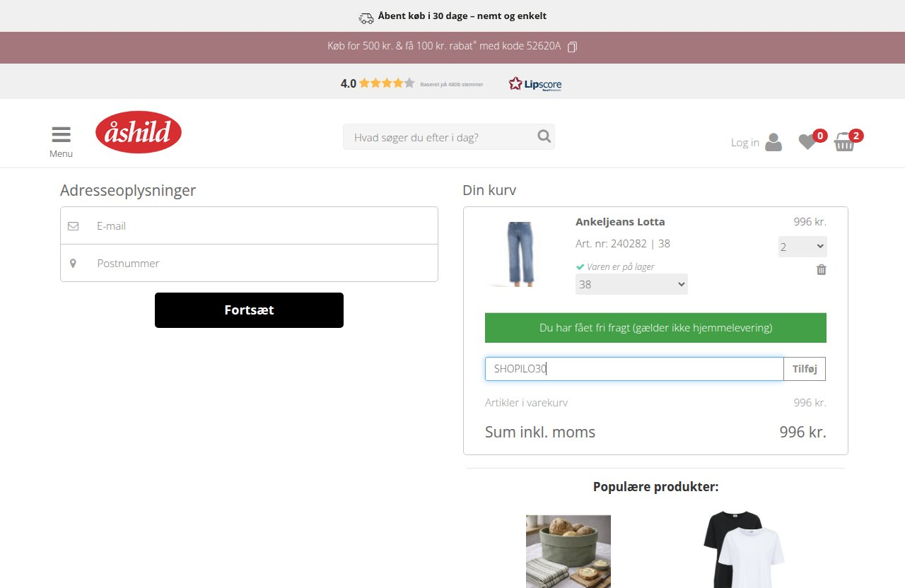Apply coupon with Tilføj button

pos(805,369)
